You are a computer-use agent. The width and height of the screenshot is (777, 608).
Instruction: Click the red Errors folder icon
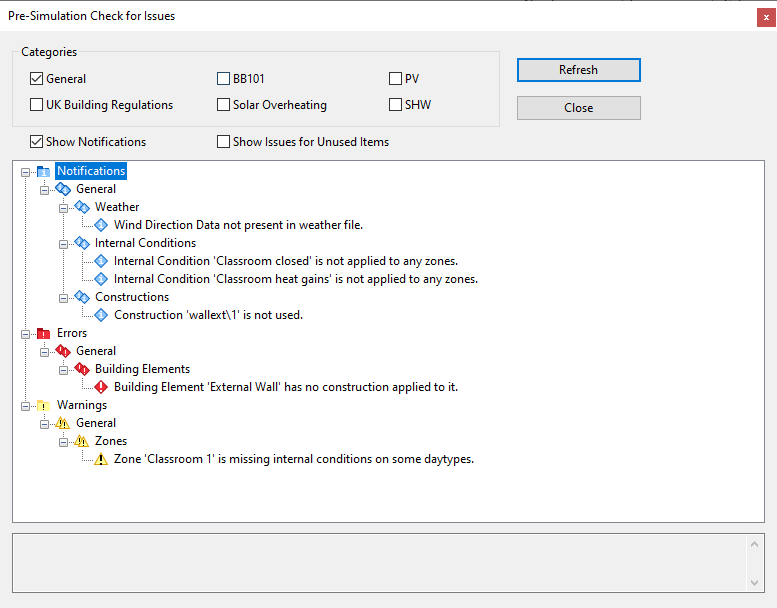(44, 333)
